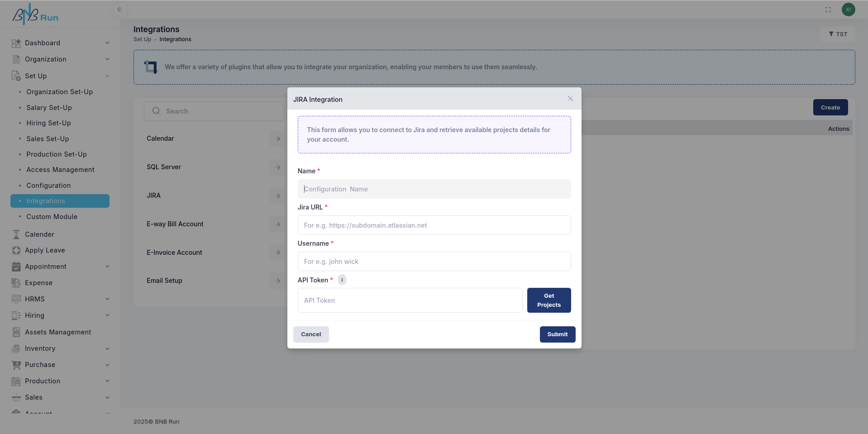Click the Dashboard sidebar icon
Viewport: 868px width, 434px height.
click(x=16, y=43)
